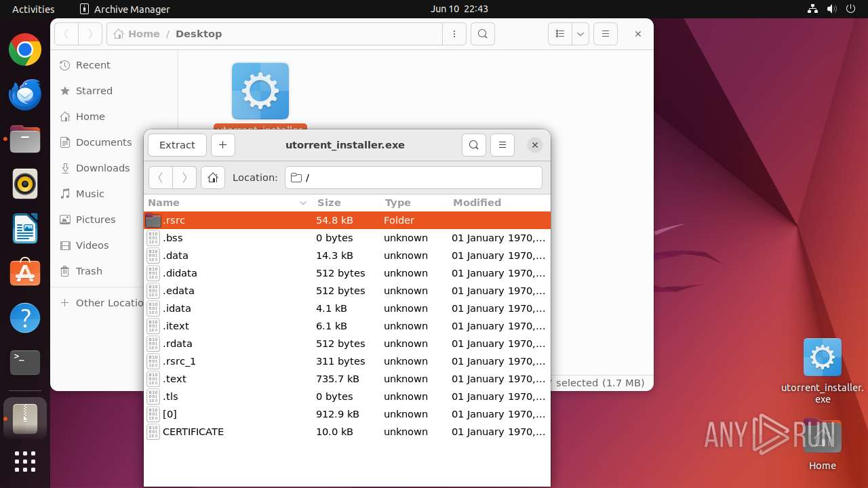Screen dimensions: 868x488
Task: Click the .rsrc folder icon
Action: point(153,220)
